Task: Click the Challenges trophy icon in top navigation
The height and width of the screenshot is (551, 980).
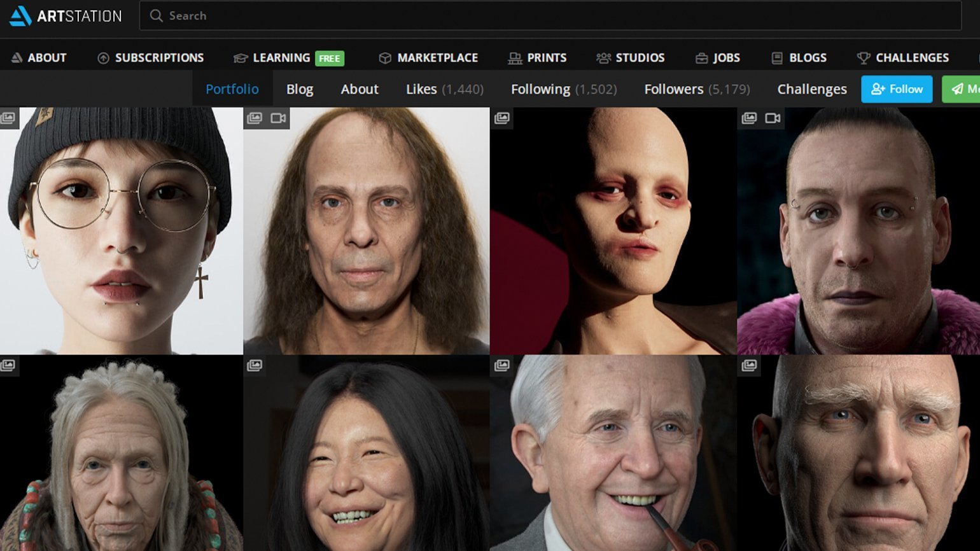Action: click(863, 58)
